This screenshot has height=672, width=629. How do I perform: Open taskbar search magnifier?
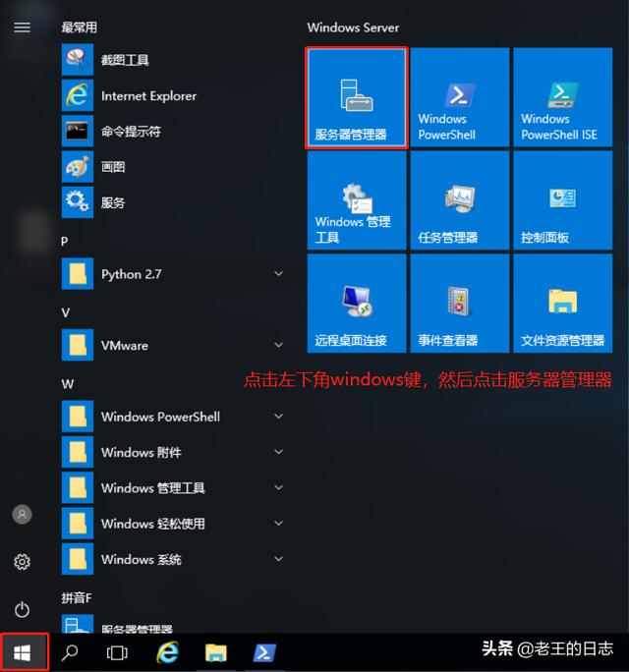(x=70, y=652)
